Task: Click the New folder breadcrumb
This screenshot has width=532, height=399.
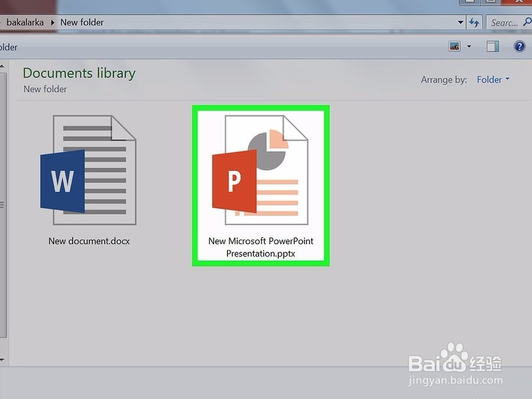Action: click(x=82, y=22)
